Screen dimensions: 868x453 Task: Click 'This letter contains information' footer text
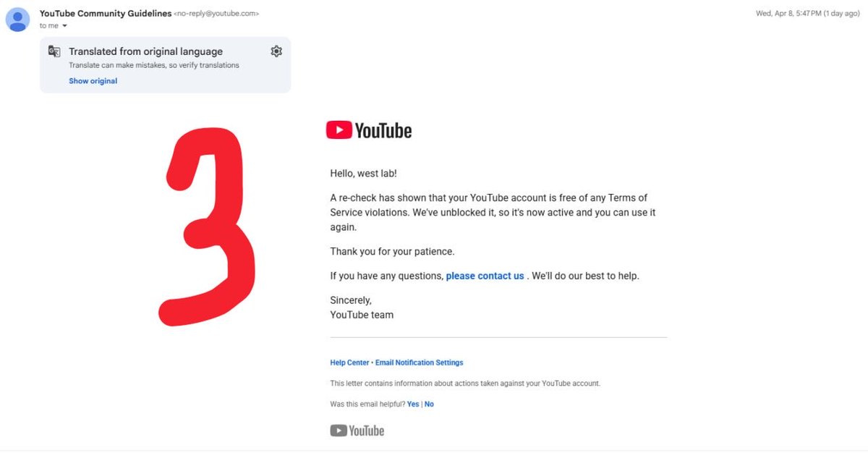(x=465, y=384)
